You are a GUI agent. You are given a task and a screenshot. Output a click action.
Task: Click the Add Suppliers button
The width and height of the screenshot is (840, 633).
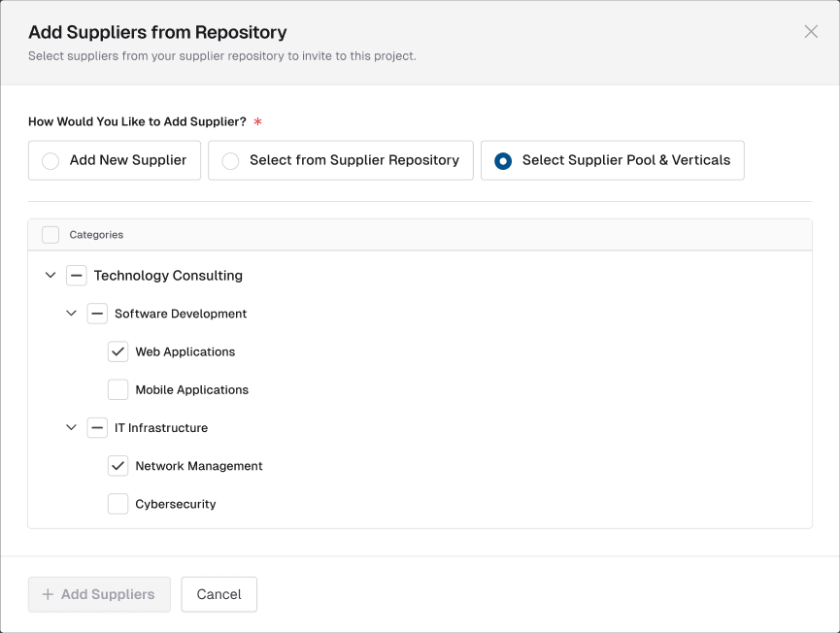pos(99,594)
